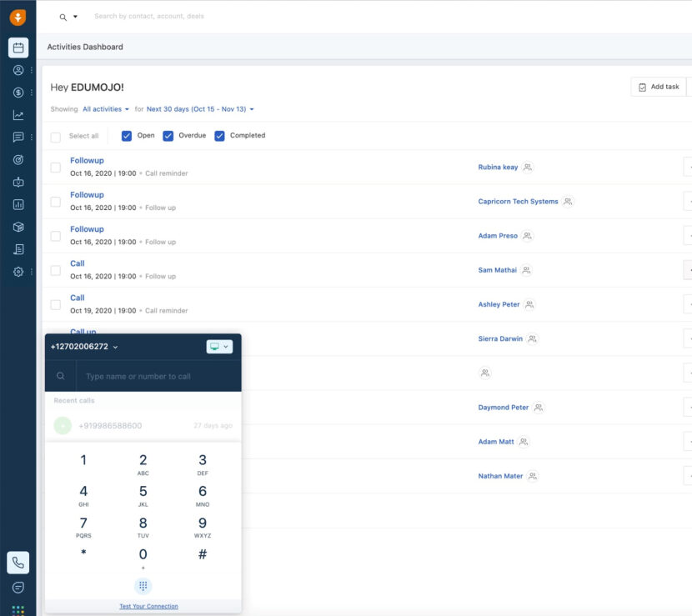Open the phone dialer icon at bottom left
Screen dimensions: 692x616
click(x=18, y=563)
